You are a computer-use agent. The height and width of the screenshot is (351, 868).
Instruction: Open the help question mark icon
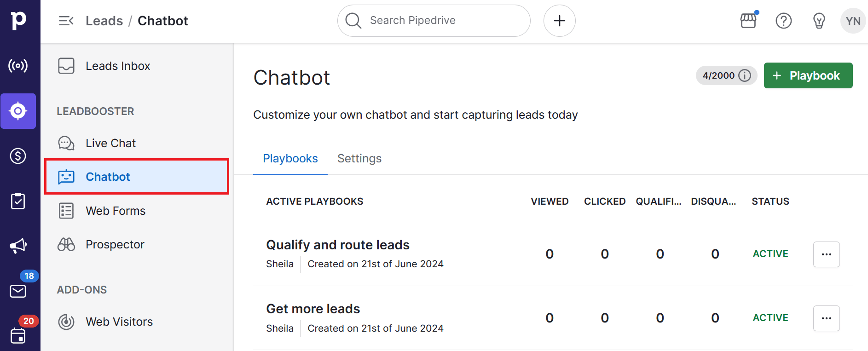[x=784, y=21]
